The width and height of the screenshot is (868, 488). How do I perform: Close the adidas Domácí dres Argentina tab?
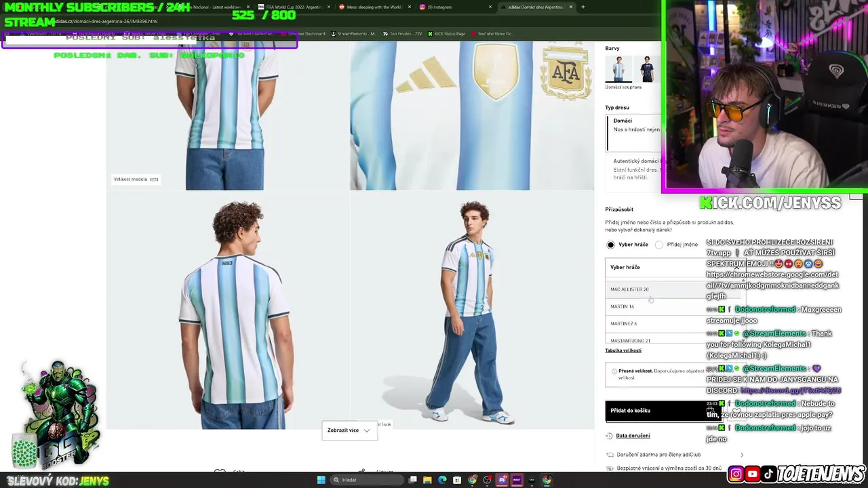(x=571, y=7)
